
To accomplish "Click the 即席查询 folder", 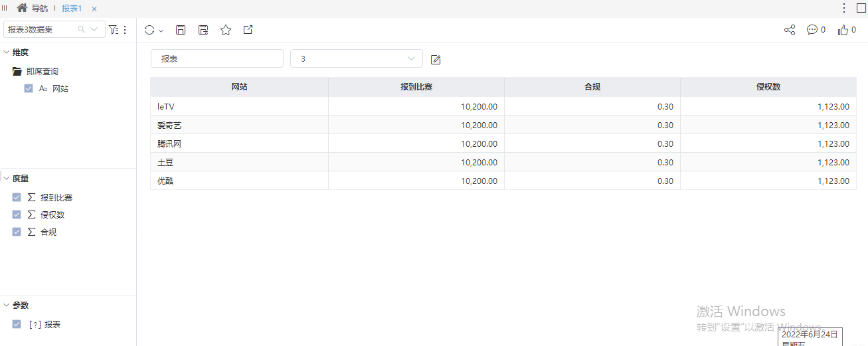I will coord(35,71).
